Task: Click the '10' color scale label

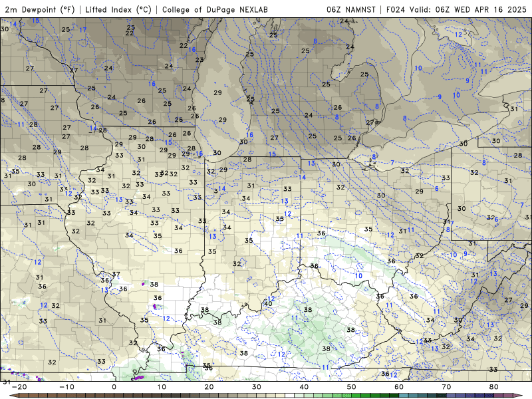Action: [162, 387]
